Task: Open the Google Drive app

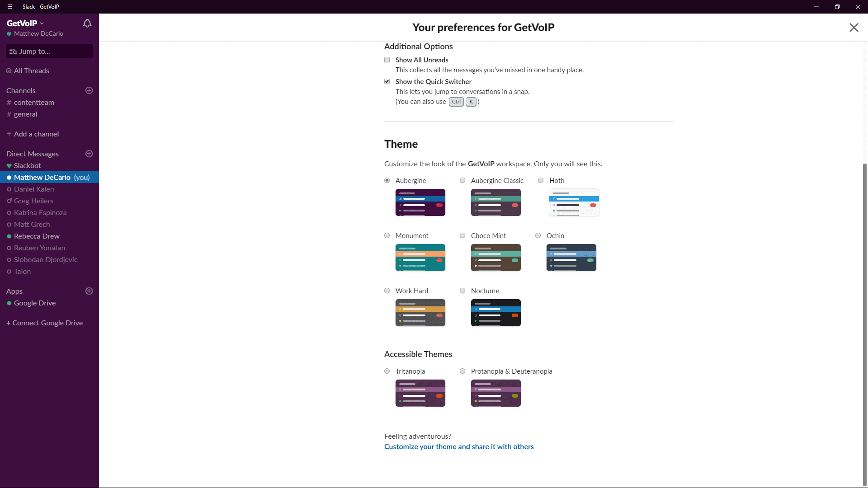Action: click(x=49, y=303)
